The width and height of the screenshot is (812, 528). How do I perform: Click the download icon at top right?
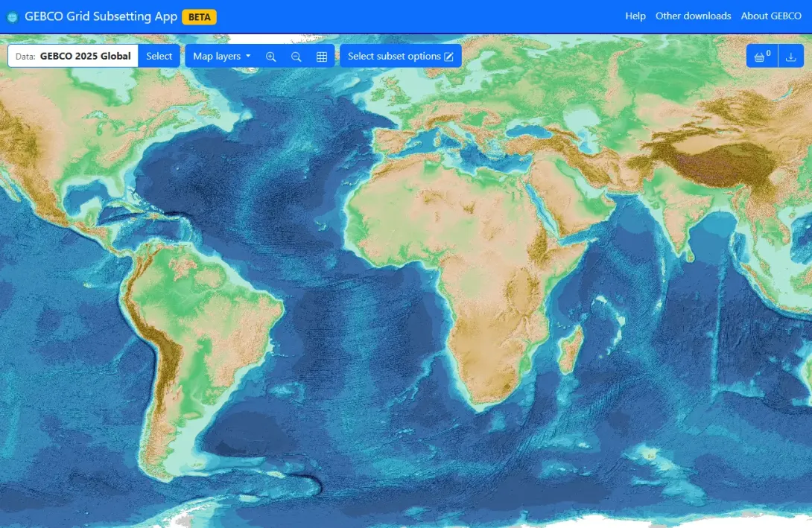pos(791,57)
